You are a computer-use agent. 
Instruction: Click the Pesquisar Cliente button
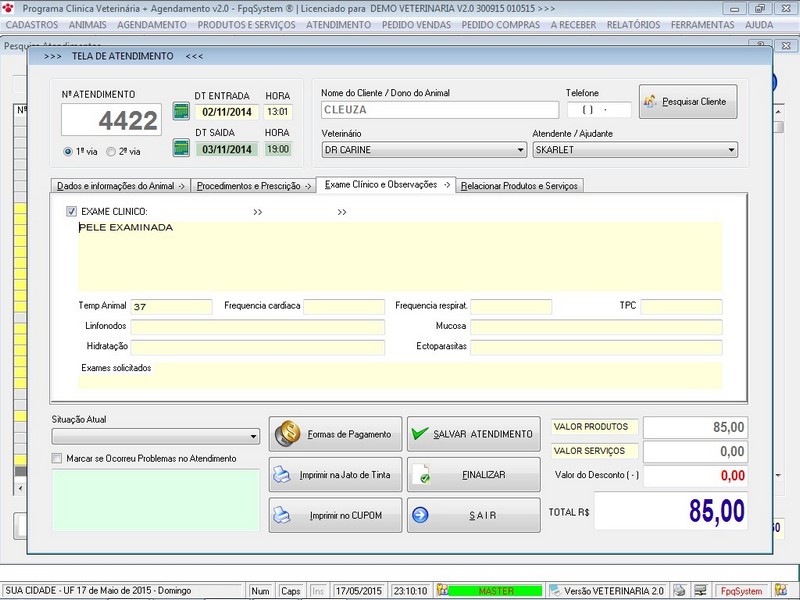pyautogui.click(x=688, y=101)
